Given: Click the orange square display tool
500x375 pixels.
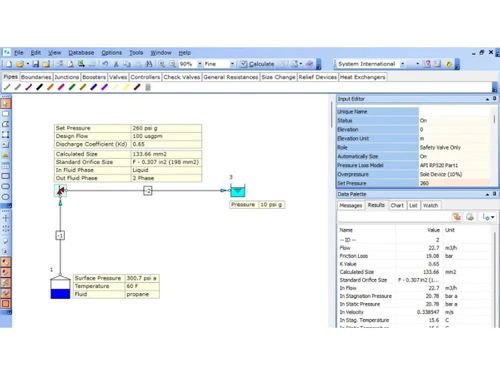Looking at the screenshot, I should pos(6,304).
